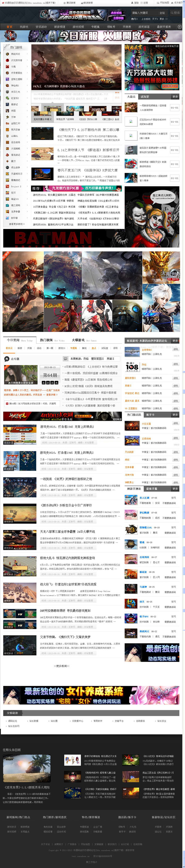Open the 大话海贼 game icon
Viewport: 185px width, 868px height.
(7, 149)
